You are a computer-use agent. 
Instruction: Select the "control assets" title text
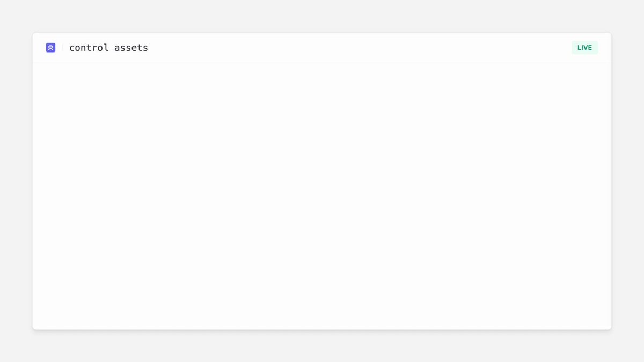coord(108,48)
